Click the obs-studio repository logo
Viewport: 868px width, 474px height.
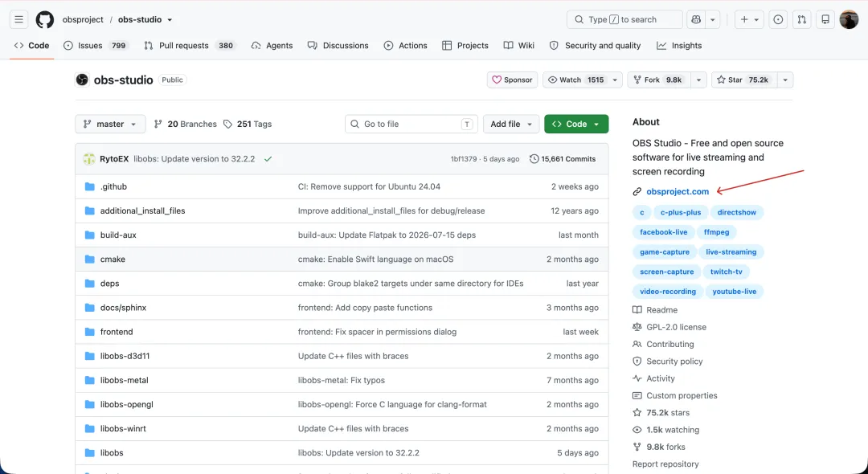pos(82,80)
